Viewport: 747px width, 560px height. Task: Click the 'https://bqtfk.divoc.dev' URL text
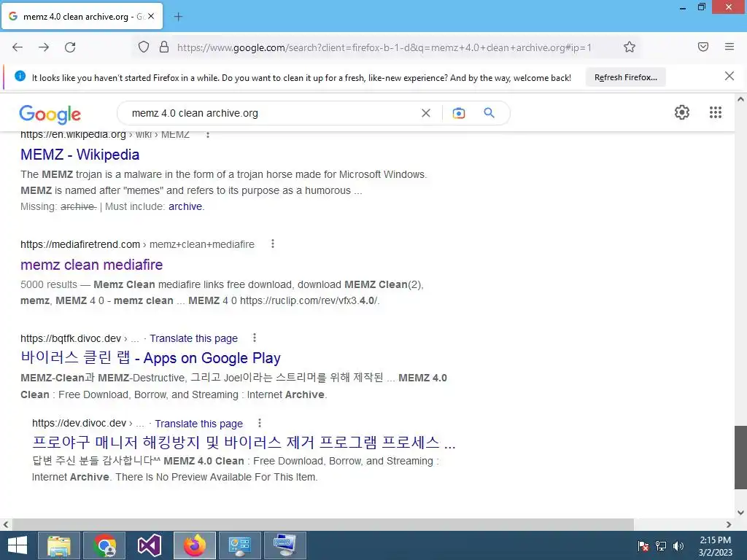[71, 338]
